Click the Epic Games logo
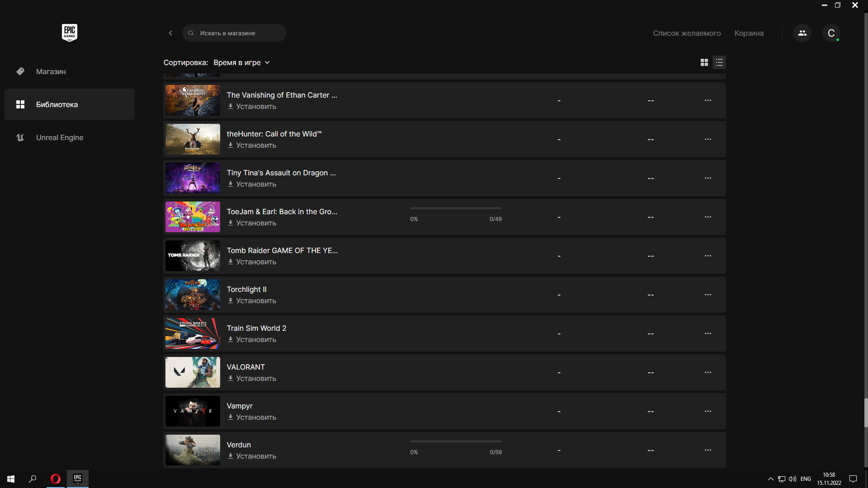This screenshot has width=868, height=488. click(x=70, y=33)
